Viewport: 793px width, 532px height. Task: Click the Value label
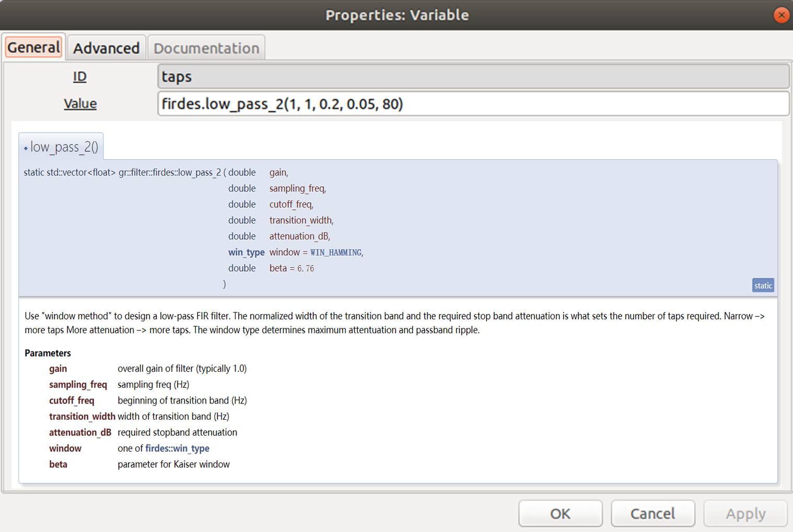[80, 103]
